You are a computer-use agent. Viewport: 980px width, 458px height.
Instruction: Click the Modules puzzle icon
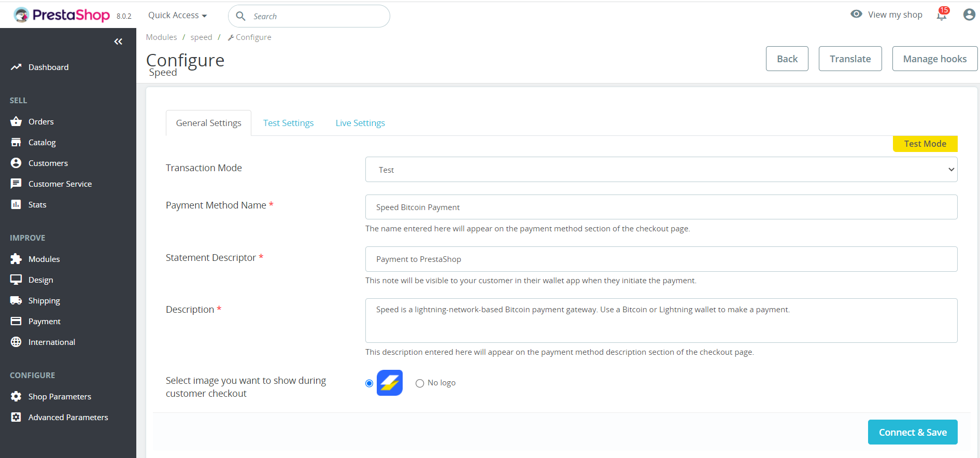pyautogui.click(x=16, y=259)
